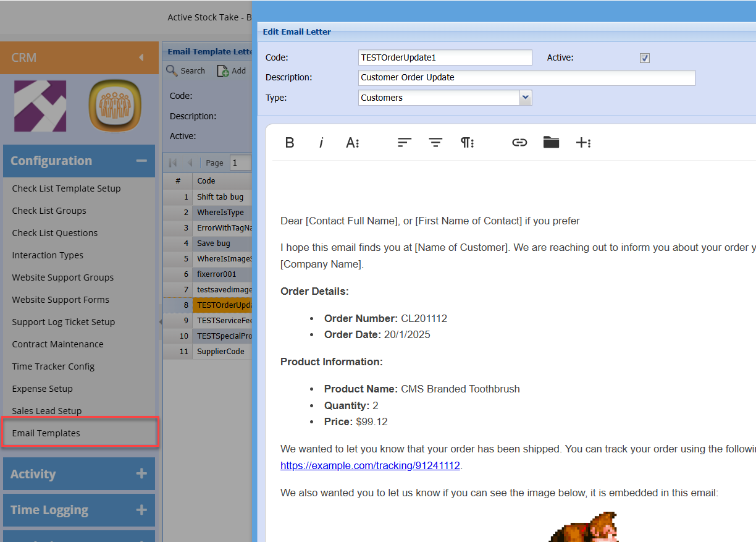The image size is (756, 542).
Task: Go to first page in grid pager
Action: 173,163
